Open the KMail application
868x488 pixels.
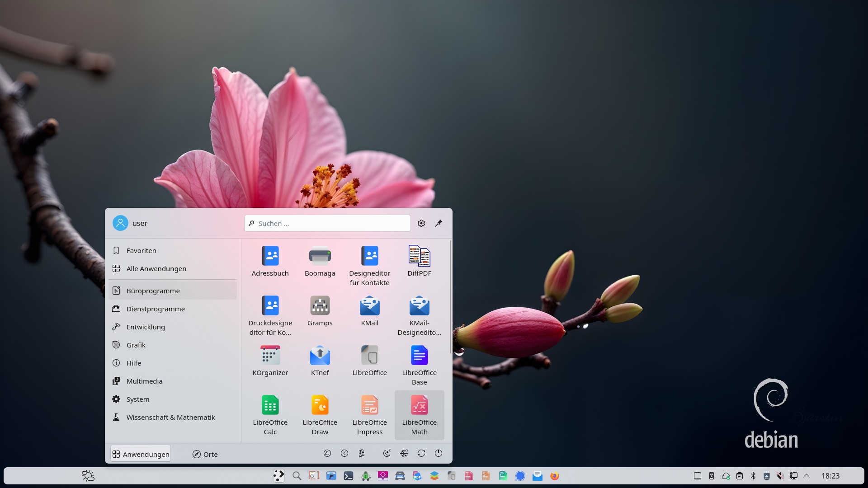[x=370, y=316]
